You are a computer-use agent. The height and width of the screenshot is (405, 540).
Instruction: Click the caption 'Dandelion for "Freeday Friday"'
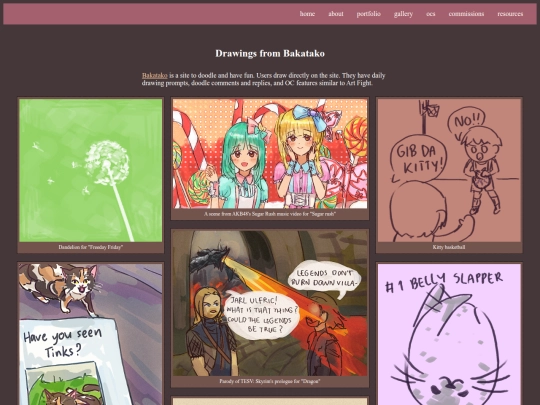click(91, 247)
